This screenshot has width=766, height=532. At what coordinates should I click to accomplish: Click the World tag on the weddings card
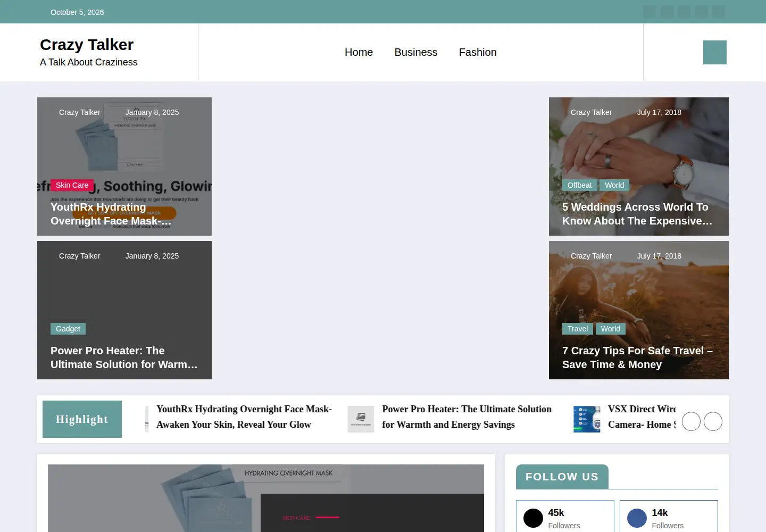(x=614, y=185)
